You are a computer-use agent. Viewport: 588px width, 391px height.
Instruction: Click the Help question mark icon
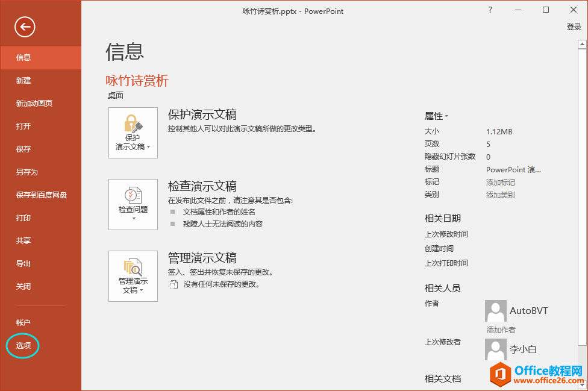[x=490, y=10]
